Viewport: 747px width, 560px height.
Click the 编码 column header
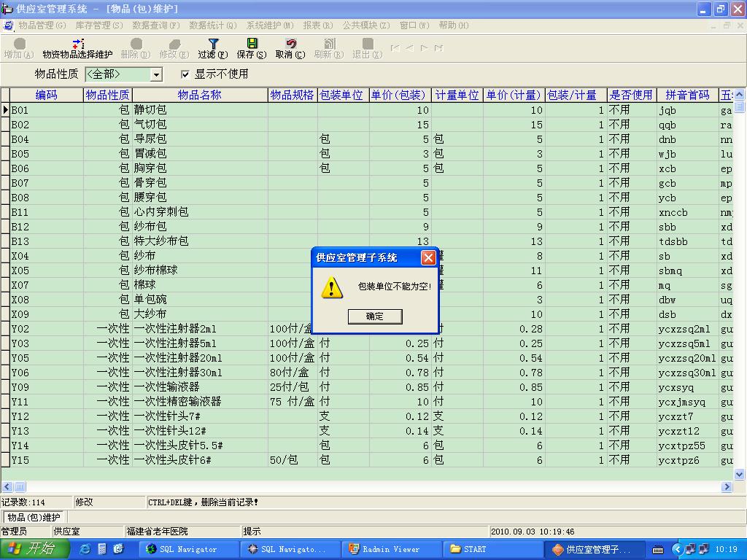tap(47, 95)
